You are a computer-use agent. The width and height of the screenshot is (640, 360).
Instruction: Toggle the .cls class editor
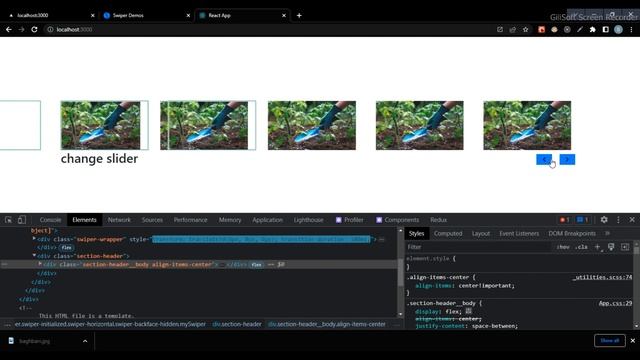pyautogui.click(x=581, y=247)
